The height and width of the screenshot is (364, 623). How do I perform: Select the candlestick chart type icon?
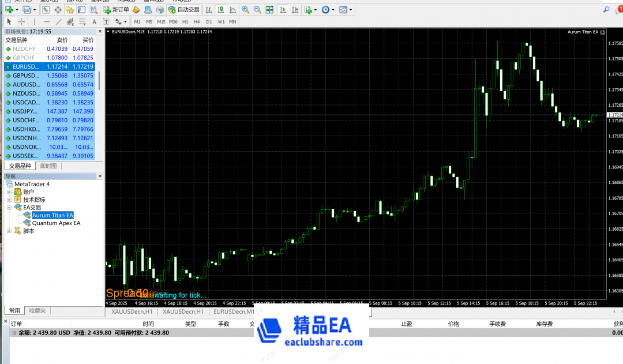click(x=220, y=10)
